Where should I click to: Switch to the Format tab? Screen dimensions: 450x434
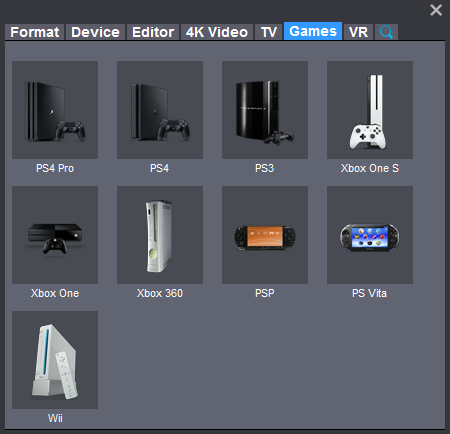(x=35, y=32)
